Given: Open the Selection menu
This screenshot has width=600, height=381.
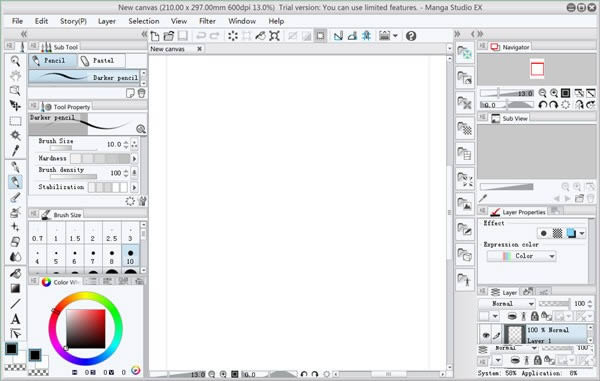Looking at the screenshot, I should [143, 21].
